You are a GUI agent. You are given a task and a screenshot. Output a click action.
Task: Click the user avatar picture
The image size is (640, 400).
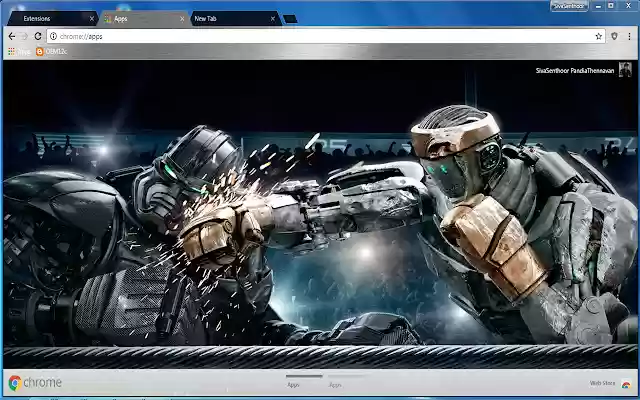[x=625, y=69]
